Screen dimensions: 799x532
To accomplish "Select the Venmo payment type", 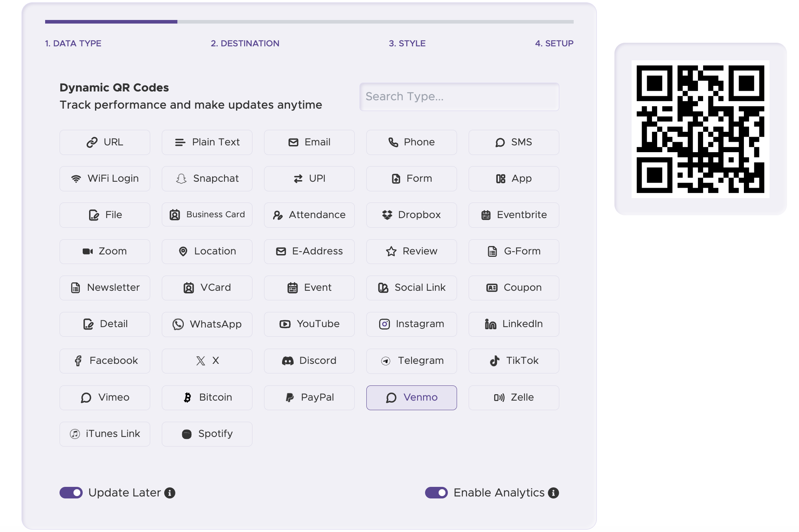I will click(x=411, y=397).
